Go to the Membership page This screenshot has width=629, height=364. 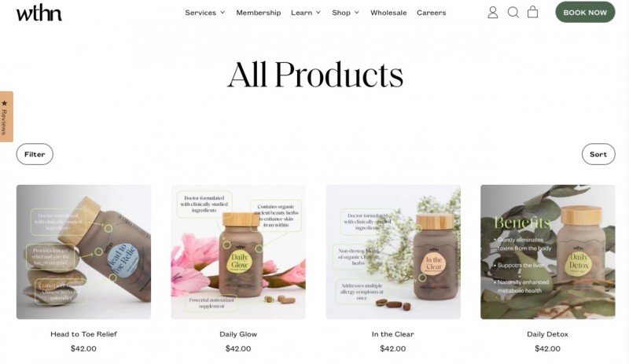(x=259, y=13)
